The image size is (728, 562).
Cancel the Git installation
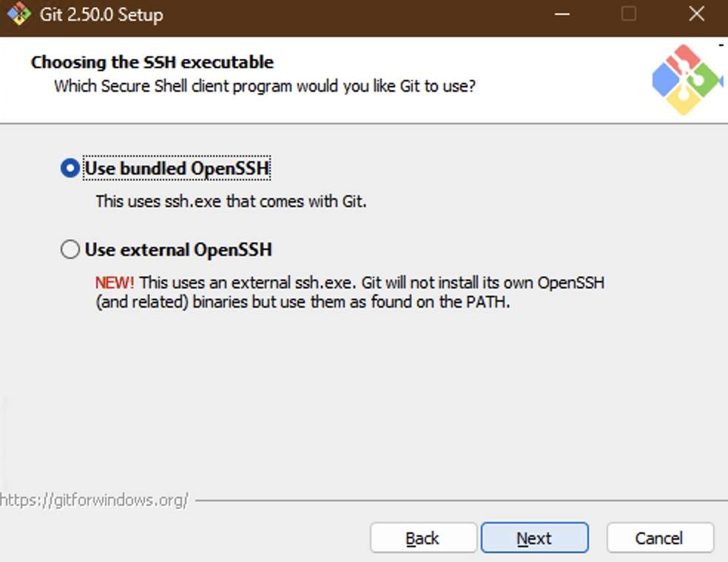click(x=660, y=538)
